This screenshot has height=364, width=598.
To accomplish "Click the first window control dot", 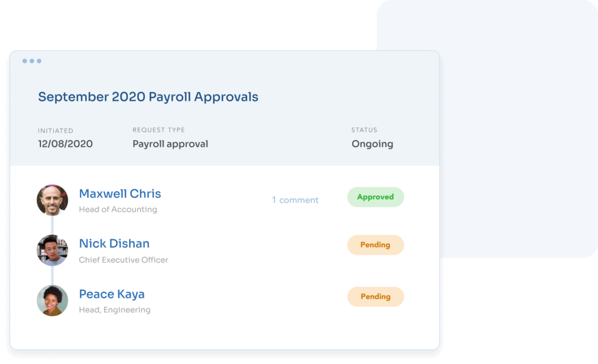I will click(x=25, y=61).
